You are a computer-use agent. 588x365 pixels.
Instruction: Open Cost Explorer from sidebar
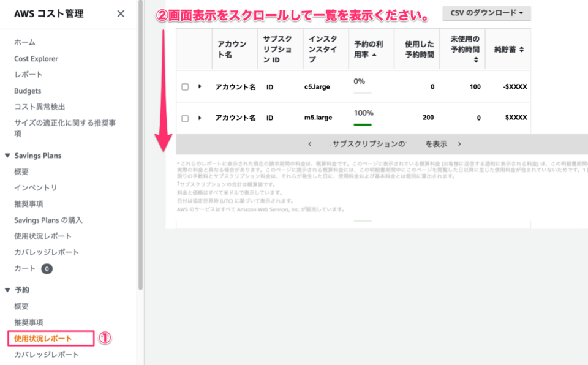click(36, 59)
